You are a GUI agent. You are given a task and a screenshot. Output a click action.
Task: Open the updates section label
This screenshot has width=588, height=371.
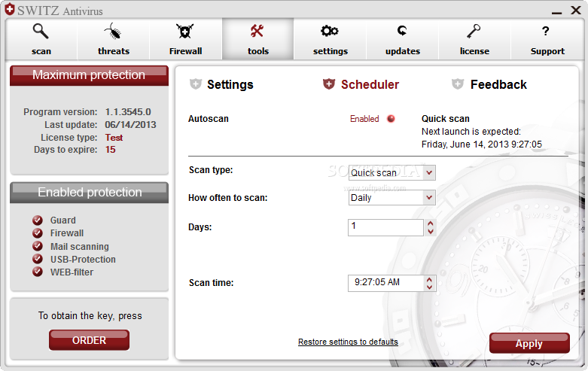(x=403, y=51)
